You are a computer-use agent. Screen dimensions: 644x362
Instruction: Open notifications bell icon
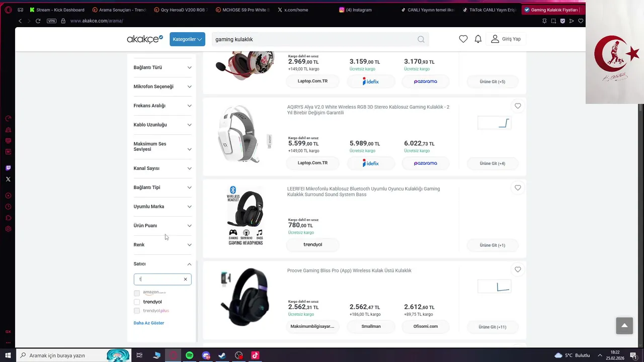point(478,39)
